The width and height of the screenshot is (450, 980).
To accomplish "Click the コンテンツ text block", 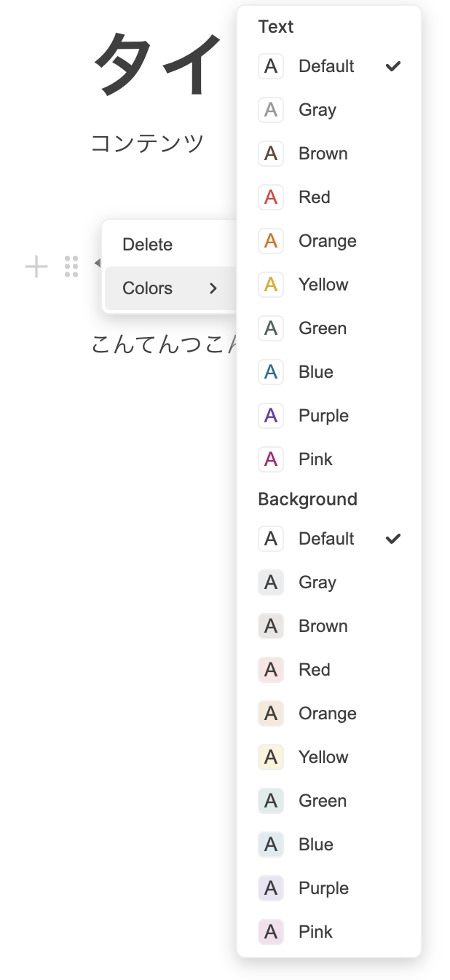I will [x=148, y=143].
